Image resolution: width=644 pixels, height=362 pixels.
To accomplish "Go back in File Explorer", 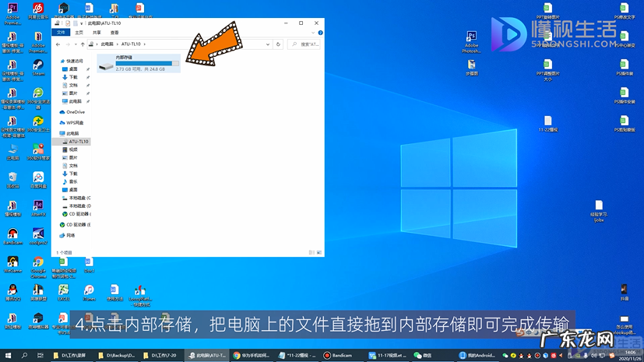I will tap(58, 44).
